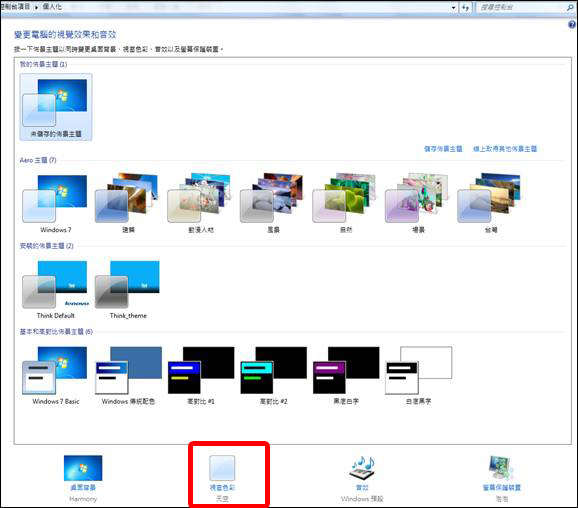
Task: Click the Windows 7 Basic label text
Action: [56, 401]
